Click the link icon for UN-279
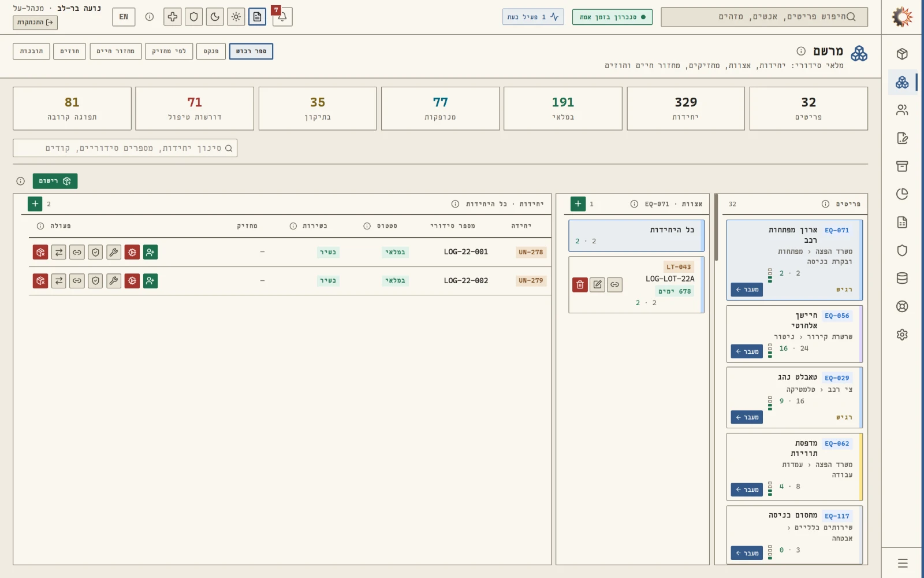 click(77, 281)
